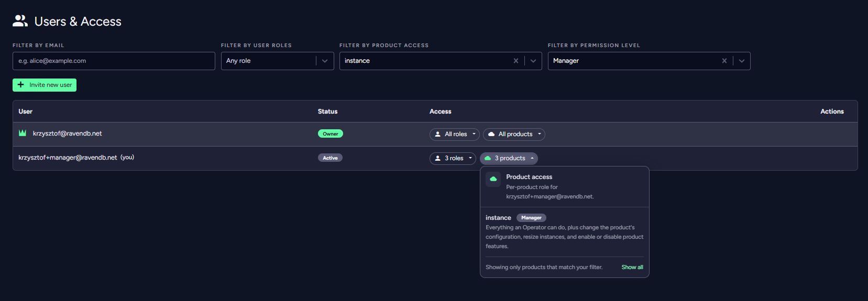Click the instance product access combo box
The width and height of the screenshot is (868, 301).
click(x=441, y=61)
